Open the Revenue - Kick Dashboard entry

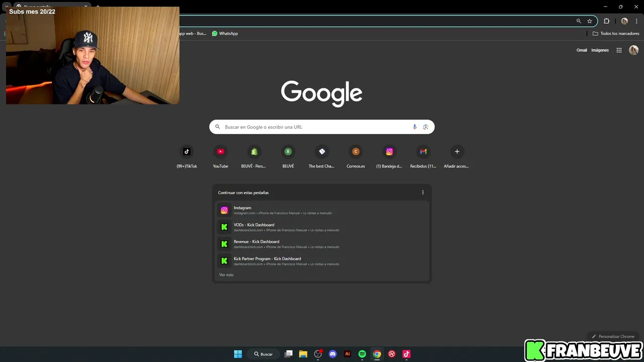[322, 244]
